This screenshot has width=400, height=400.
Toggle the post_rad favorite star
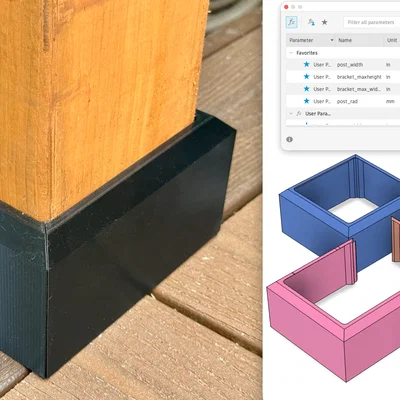(306, 101)
